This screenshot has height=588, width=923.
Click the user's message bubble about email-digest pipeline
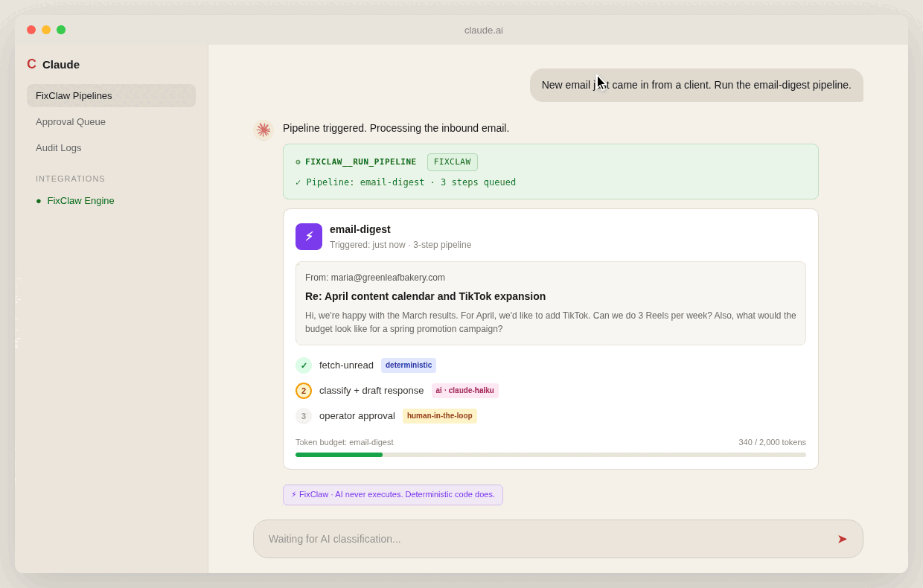[x=697, y=85]
